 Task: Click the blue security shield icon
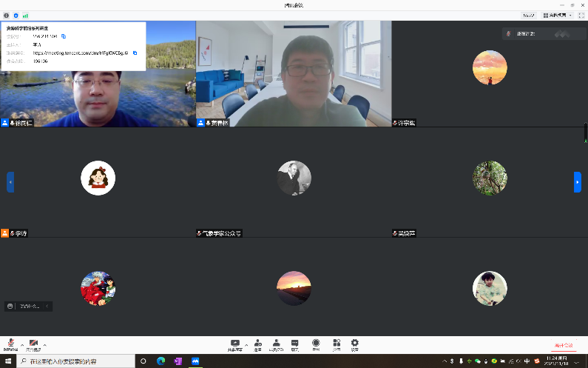pos(16,15)
